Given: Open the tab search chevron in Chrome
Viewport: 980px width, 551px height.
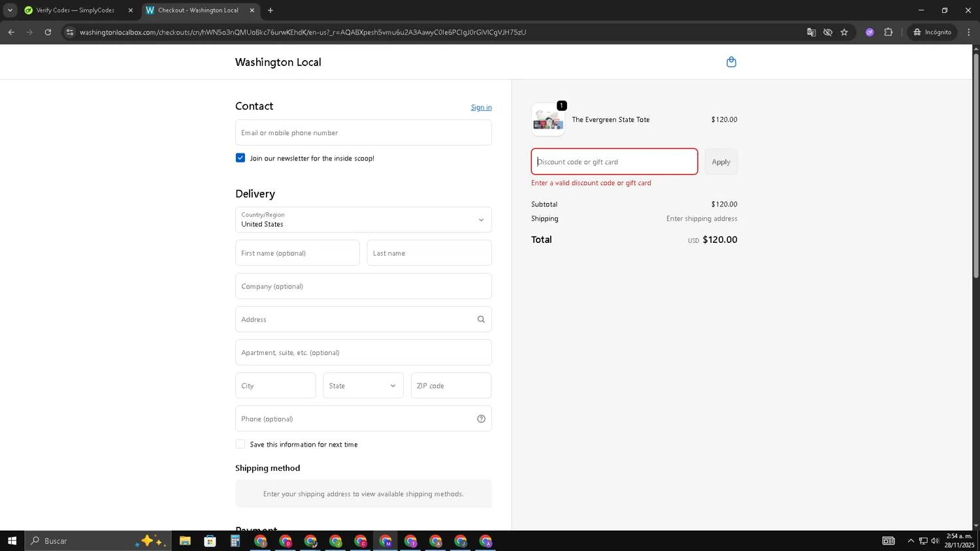Looking at the screenshot, I should (10, 10).
